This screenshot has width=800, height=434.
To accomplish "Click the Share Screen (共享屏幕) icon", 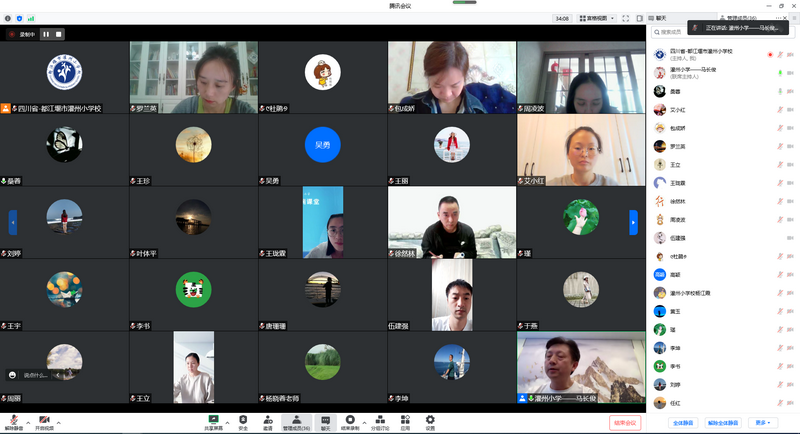I will pyautogui.click(x=213, y=420).
